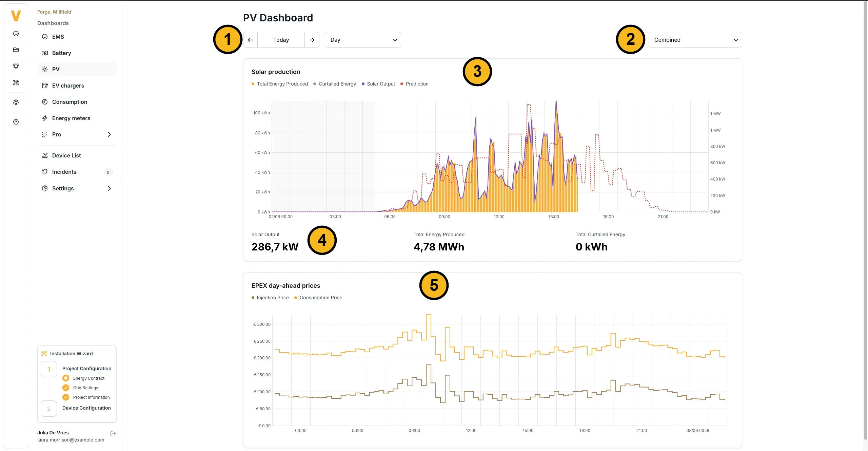
Task: Click the 286,7 kW Solar Output value
Action: click(275, 247)
